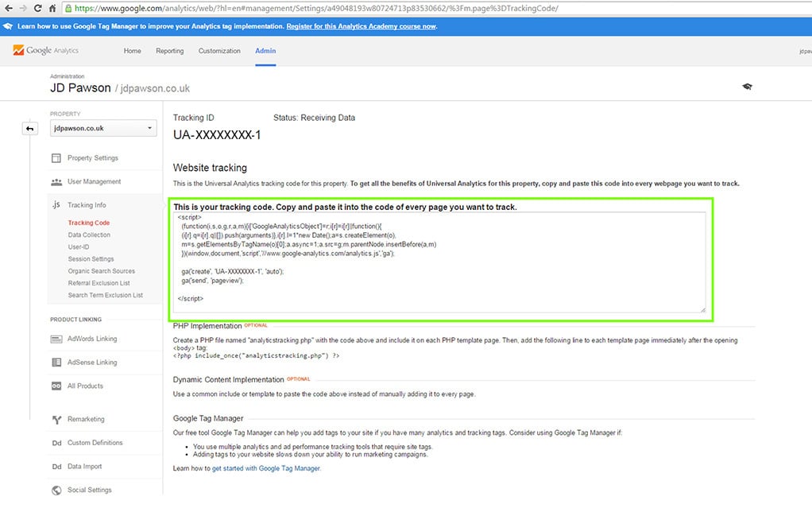This screenshot has height=508, width=812.
Task: Open AdWords Linking page
Action: [x=92, y=339]
